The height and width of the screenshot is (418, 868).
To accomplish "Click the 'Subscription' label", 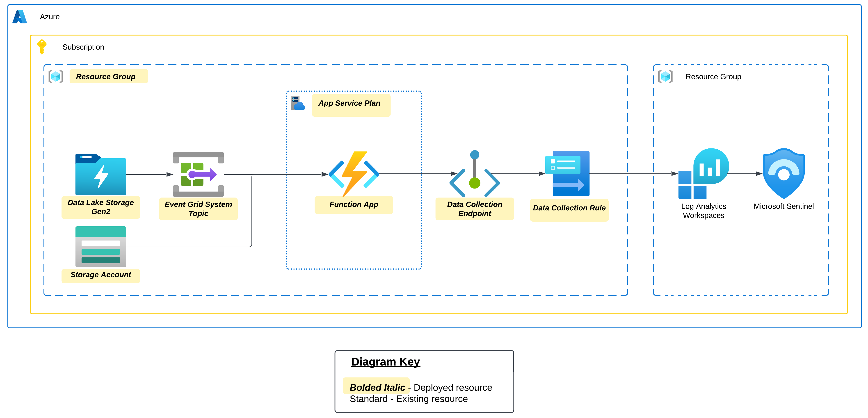I will [x=83, y=47].
